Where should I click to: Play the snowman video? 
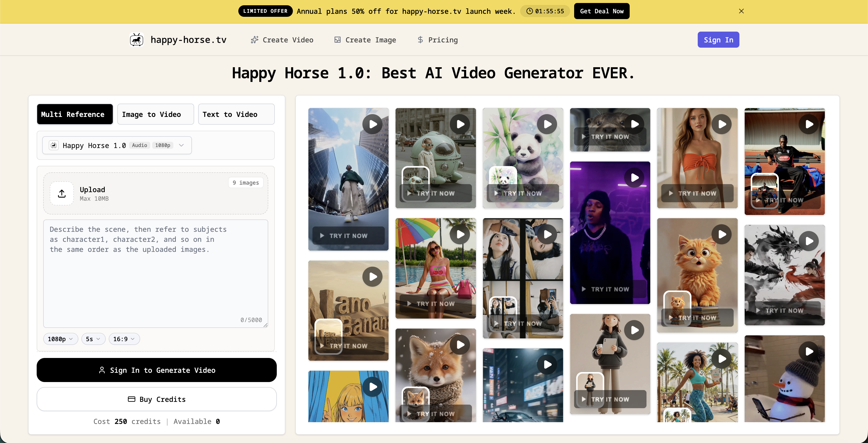pyautogui.click(x=809, y=351)
